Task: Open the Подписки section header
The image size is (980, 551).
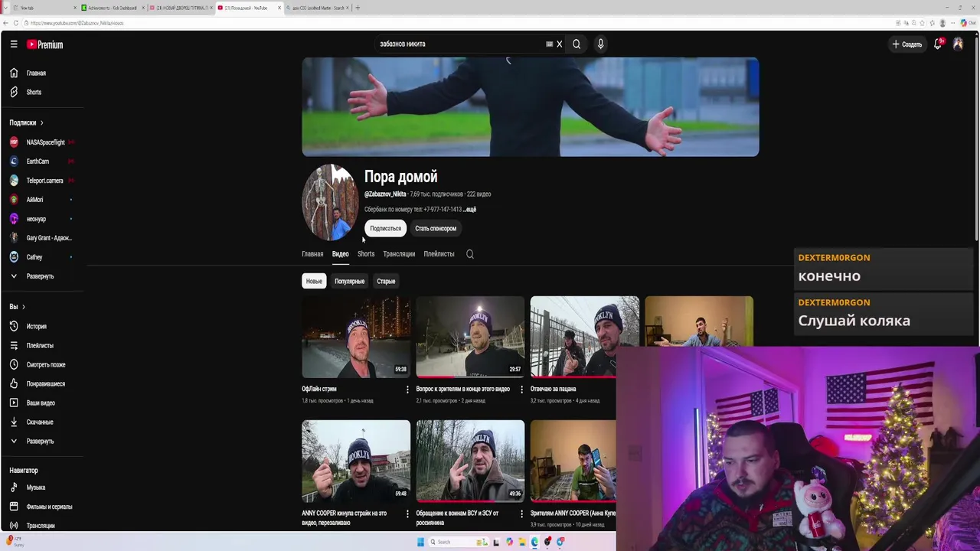Action: [27, 122]
